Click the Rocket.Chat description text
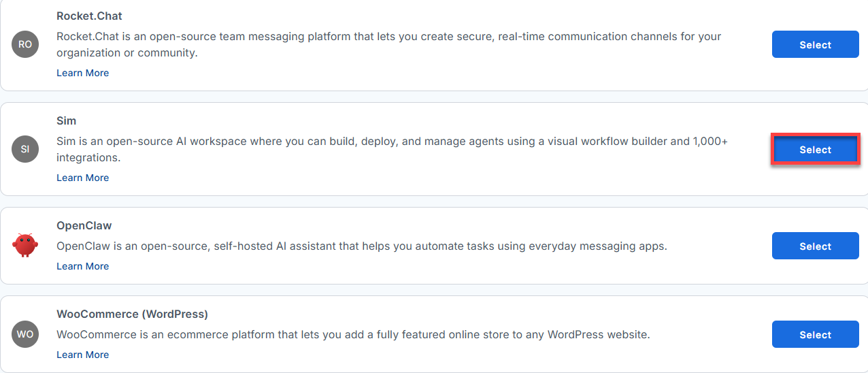This screenshot has height=373, width=868. tap(388, 44)
